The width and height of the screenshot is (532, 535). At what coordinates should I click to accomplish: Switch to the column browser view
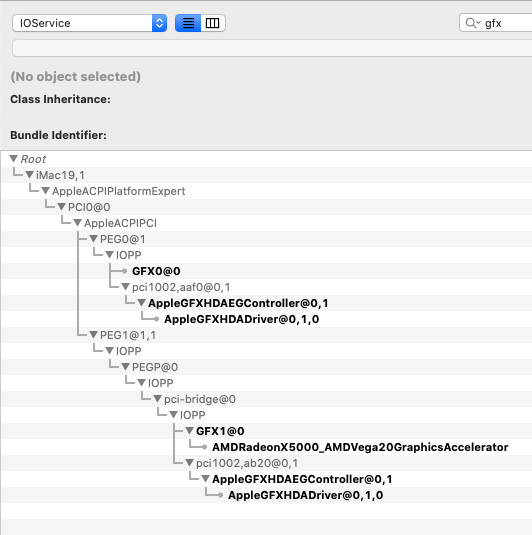click(x=213, y=23)
